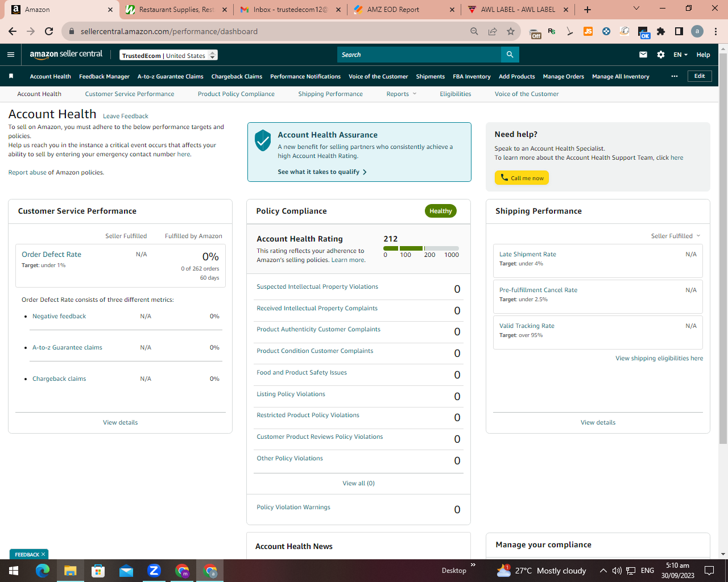Open the EN language dropdown
Image resolution: width=728 pixels, height=582 pixels.
tap(680, 55)
